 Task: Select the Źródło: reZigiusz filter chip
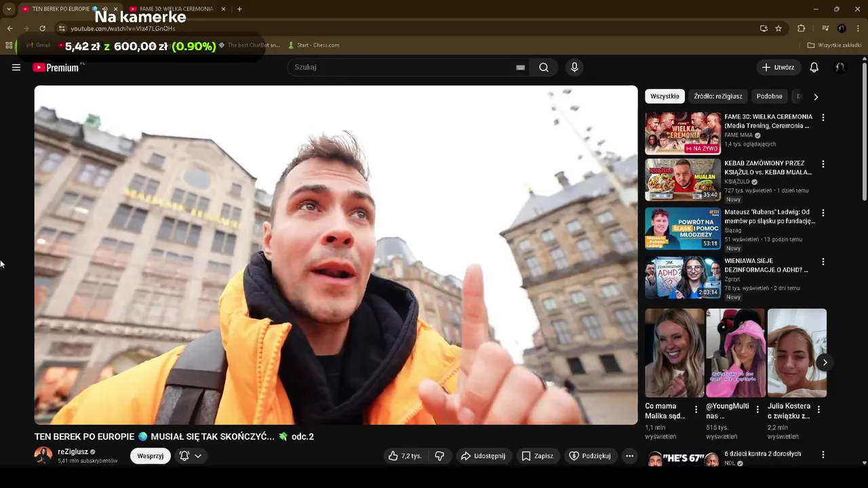coord(718,96)
